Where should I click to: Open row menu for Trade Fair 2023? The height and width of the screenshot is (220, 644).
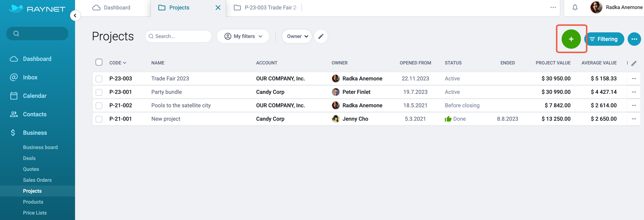(634, 79)
